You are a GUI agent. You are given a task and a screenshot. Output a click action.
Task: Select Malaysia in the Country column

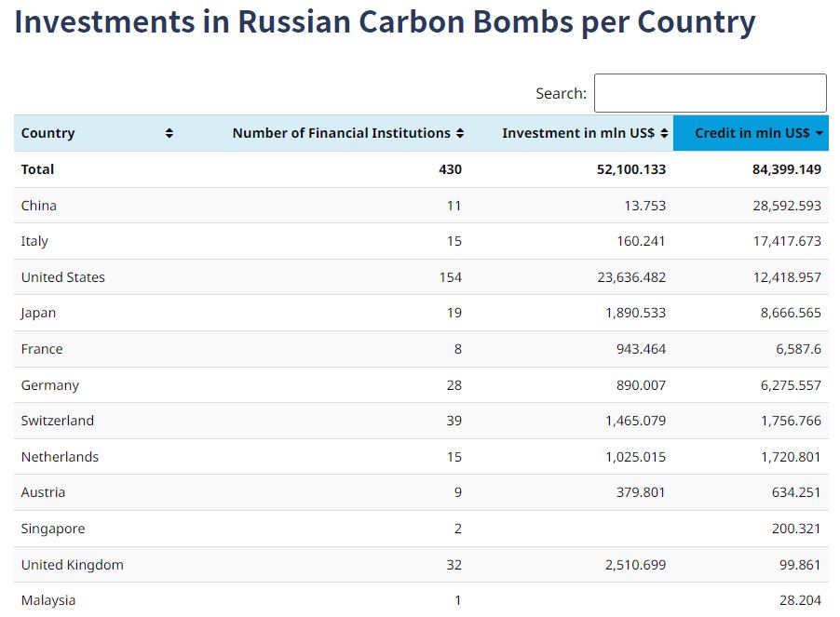[48, 600]
